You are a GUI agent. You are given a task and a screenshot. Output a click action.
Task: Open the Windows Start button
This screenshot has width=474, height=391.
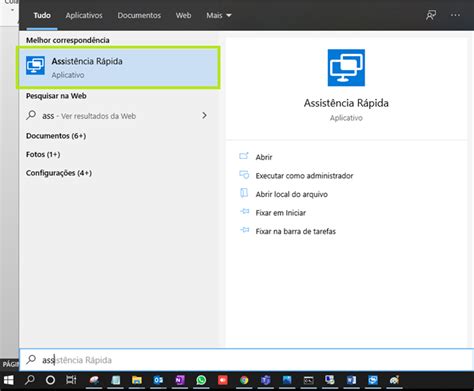tap(8, 380)
